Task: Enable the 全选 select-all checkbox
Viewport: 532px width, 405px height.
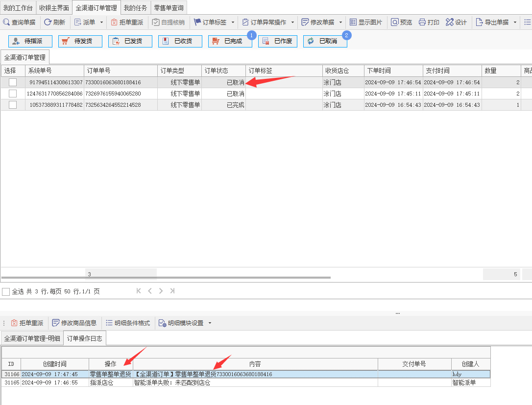Action: 6,292
